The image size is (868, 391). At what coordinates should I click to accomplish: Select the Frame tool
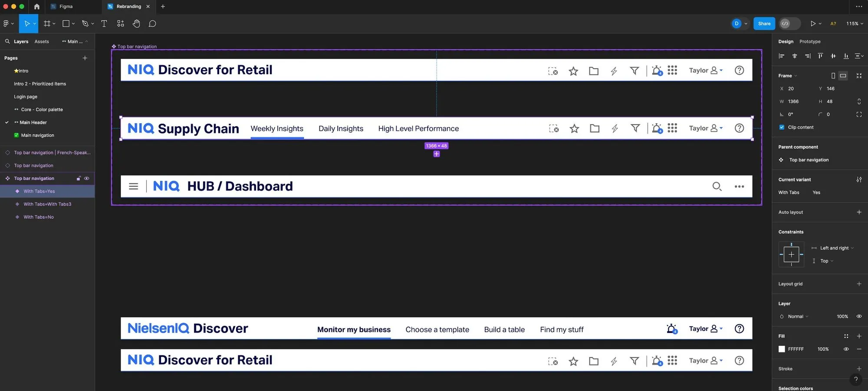tap(47, 23)
